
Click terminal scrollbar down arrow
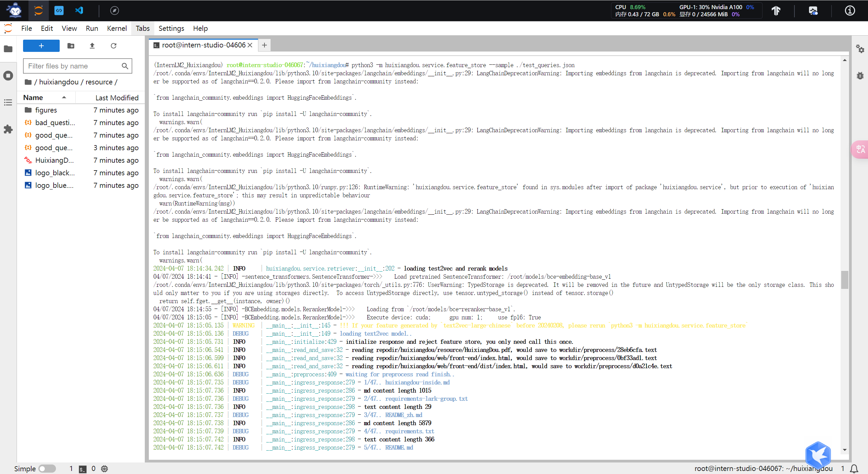(845, 450)
